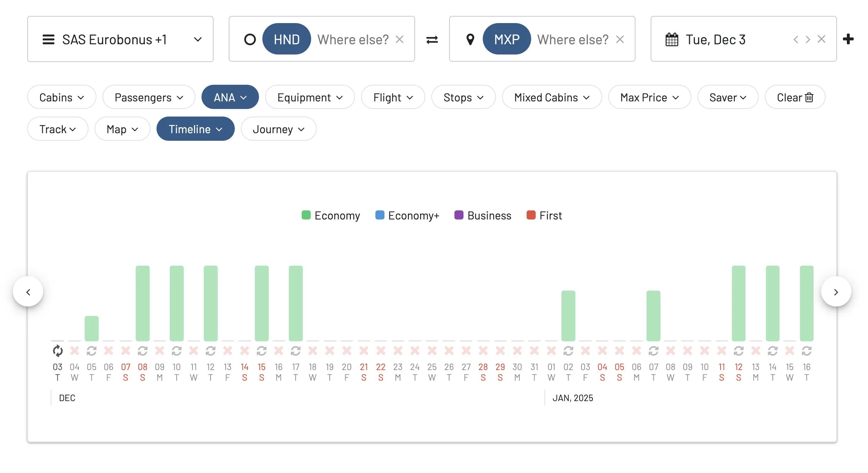Open the Saver filter dropdown
Image resolution: width=868 pixels, height=473 pixels.
point(728,97)
